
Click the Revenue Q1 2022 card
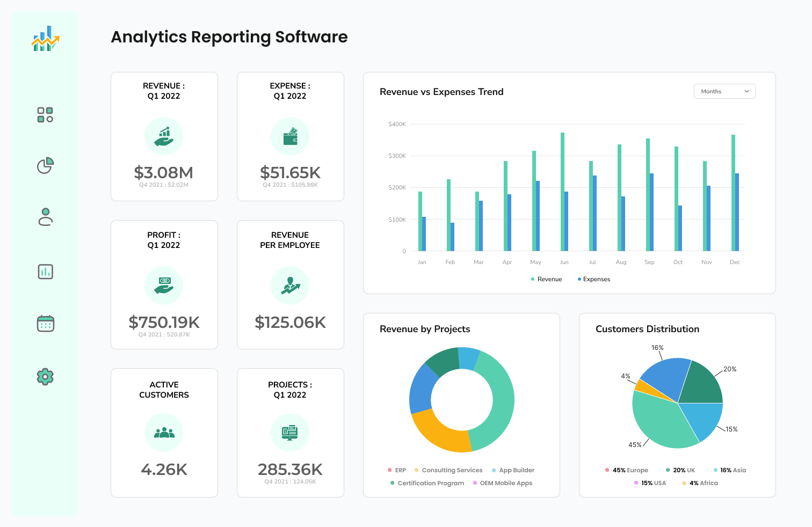click(164, 136)
